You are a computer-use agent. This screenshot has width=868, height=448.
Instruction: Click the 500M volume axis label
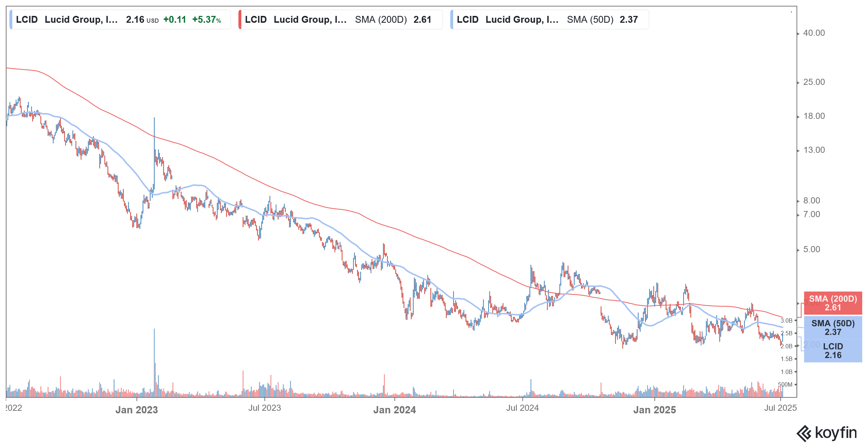pos(785,384)
